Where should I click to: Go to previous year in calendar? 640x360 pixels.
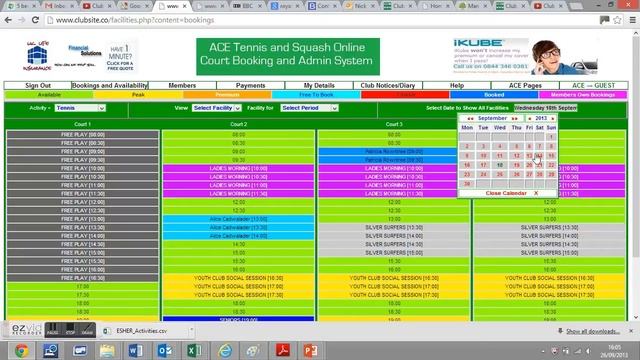coord(530,118)
